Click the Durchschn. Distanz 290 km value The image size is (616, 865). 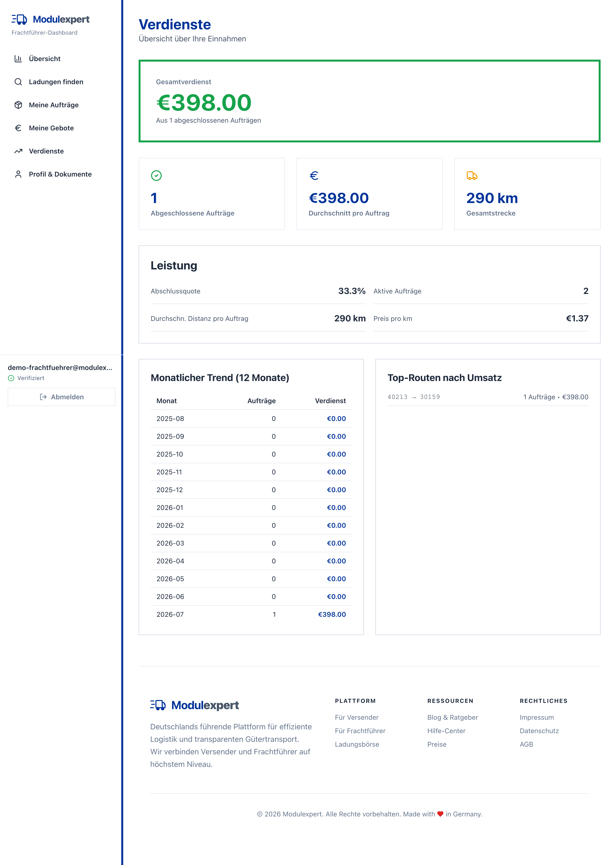tap(350, 318)
